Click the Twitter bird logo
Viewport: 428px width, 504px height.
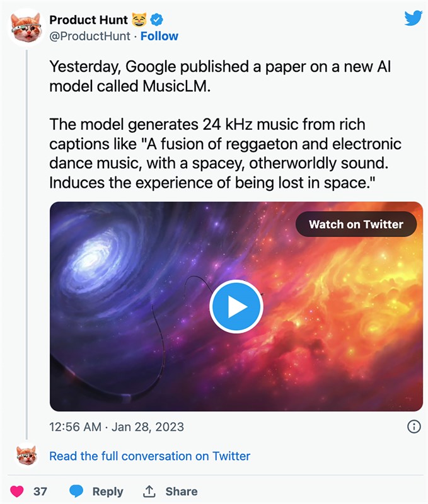click(414, 18)
